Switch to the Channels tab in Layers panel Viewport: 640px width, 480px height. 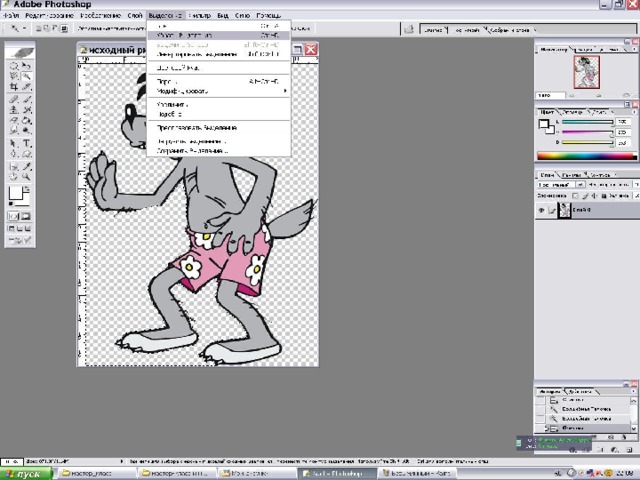click(x=571, y=175)
